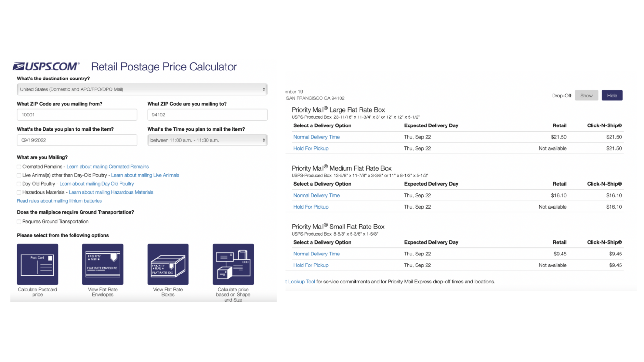Open Learn about mailing Cremated Remains link
Screen dimensions: 644x362
point(108,166)
